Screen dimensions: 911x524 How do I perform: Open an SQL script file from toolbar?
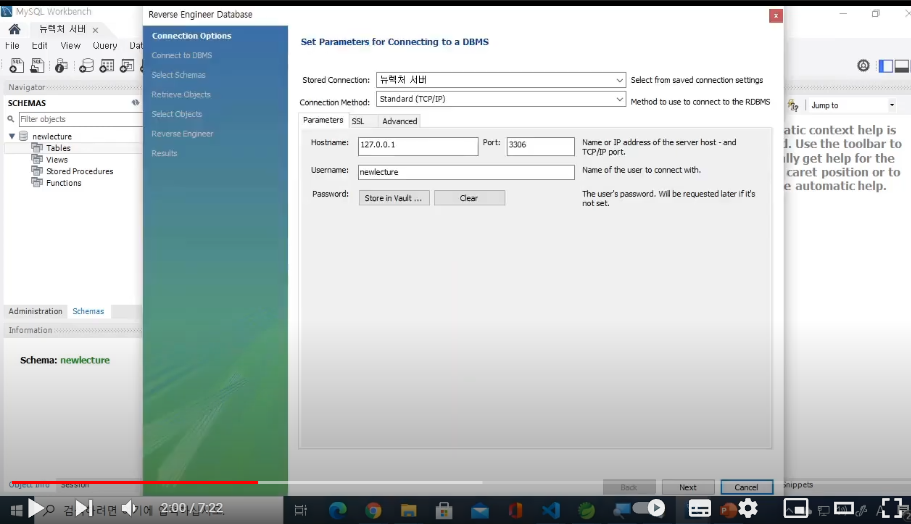coord(37,66)
